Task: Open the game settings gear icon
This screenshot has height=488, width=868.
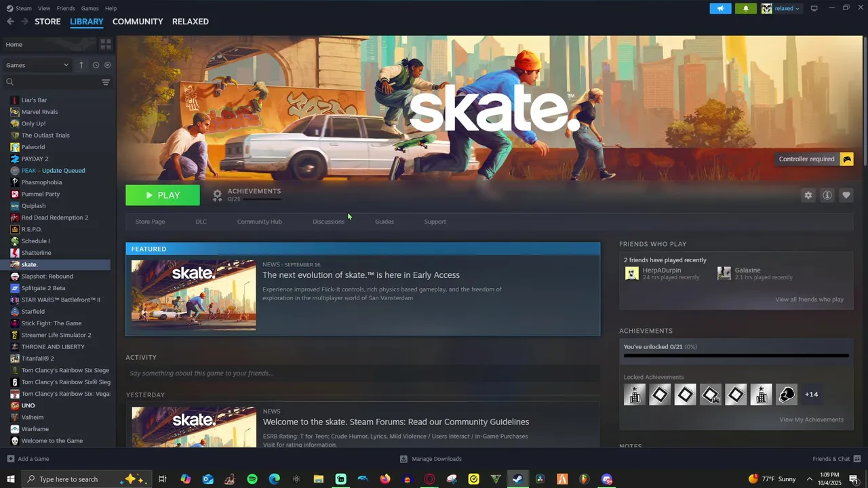Action: (808, 195)
